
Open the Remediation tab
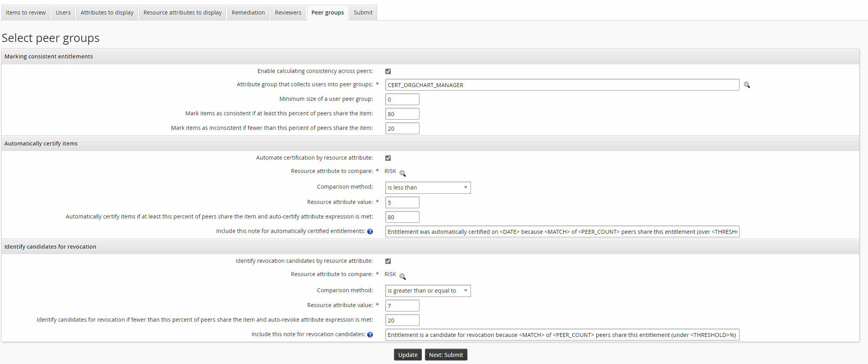[248, 13]
